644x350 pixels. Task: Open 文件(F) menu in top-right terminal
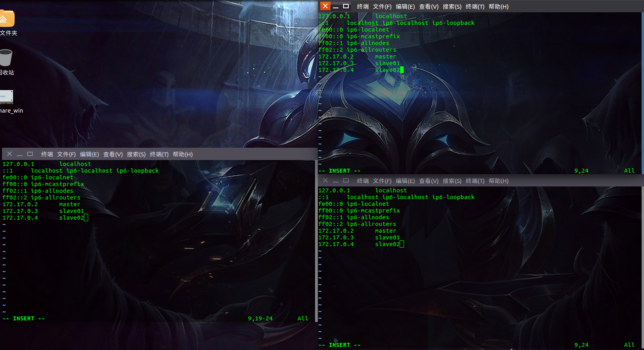click(x=382, y=7)
